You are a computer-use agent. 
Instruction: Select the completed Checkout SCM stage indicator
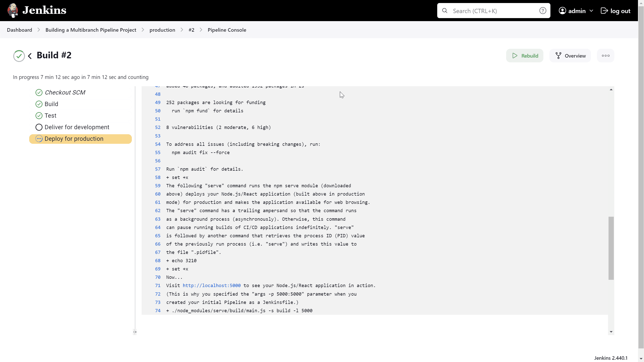(x=39, y=93)
